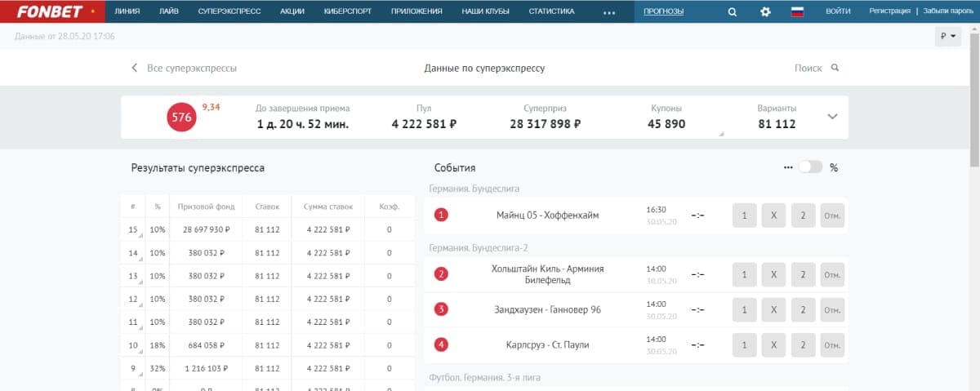Pick outcome 1 for Карлсруэ - Ст. Паули
The width and height of the screenshot is (980, 391).
[744, 344]
